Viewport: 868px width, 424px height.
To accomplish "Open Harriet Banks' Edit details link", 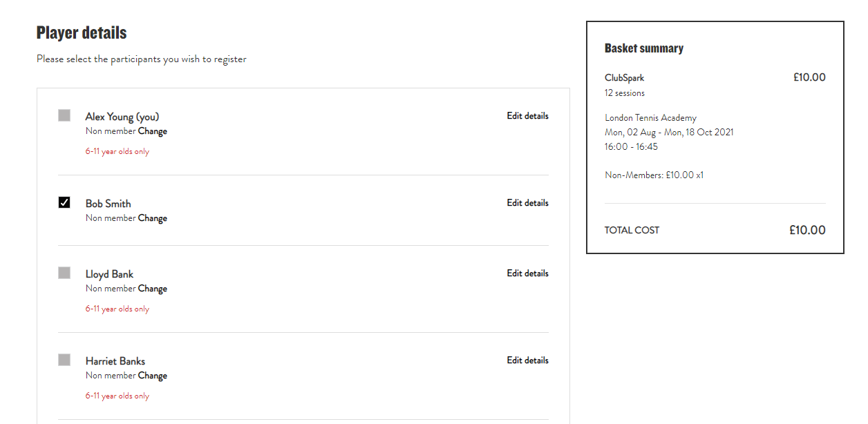I will click(527, 360).
